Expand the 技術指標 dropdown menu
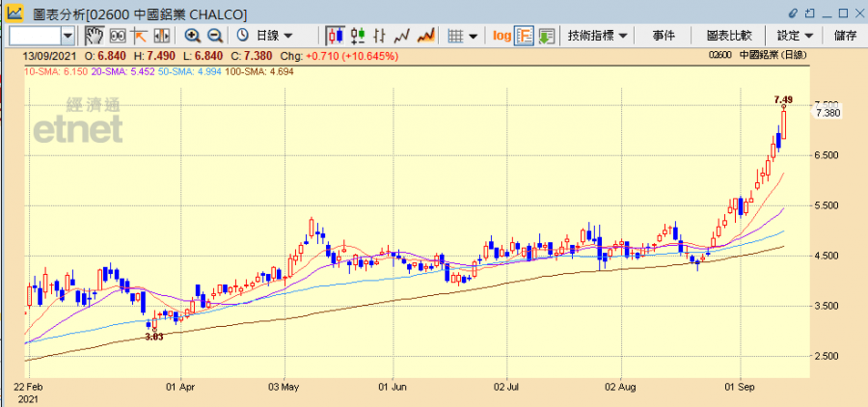 598,36
